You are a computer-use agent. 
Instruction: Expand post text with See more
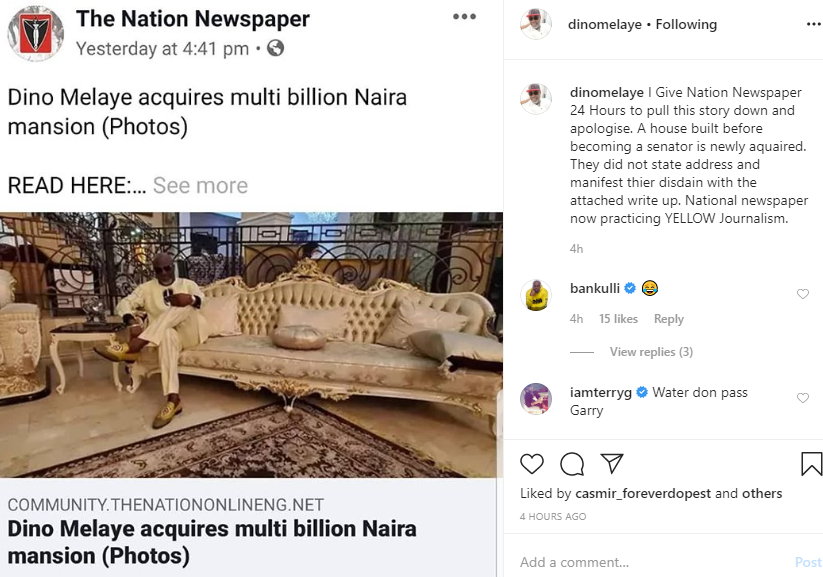point(200,186)
